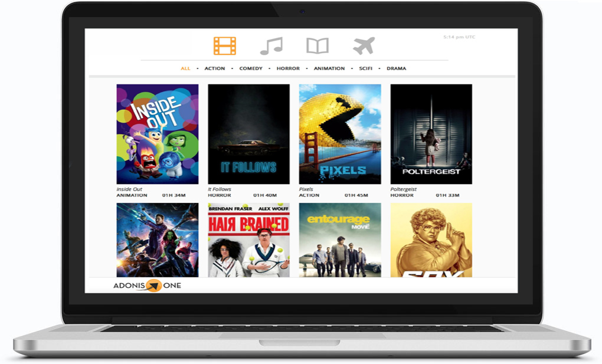Click the 'Poltergeist' title text
The width and height of the screenshot is (602, 364).
click(x=404, y=189)
